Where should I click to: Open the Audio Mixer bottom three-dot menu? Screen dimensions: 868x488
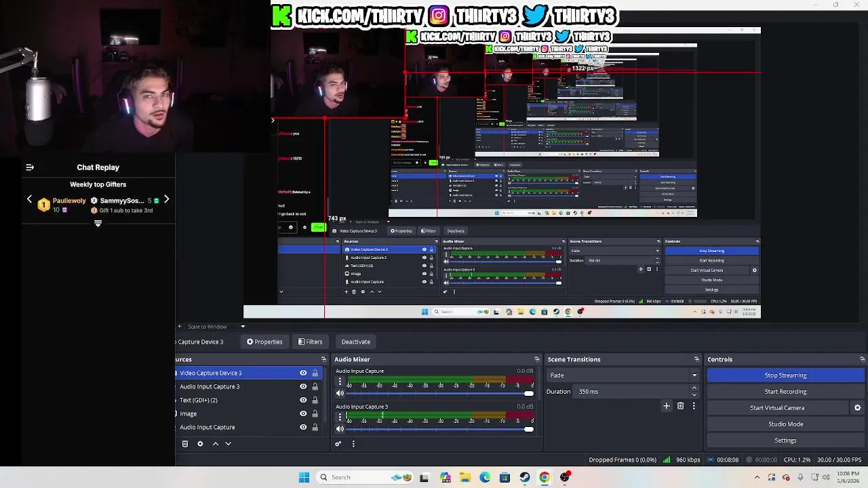click(x=353, y=444)
